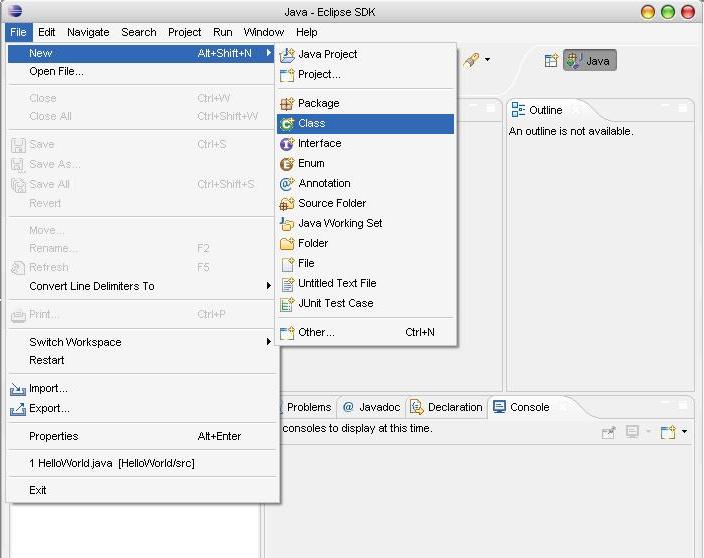Click the purple Interface icon
The image size is (704, 558).
point(287,144)
